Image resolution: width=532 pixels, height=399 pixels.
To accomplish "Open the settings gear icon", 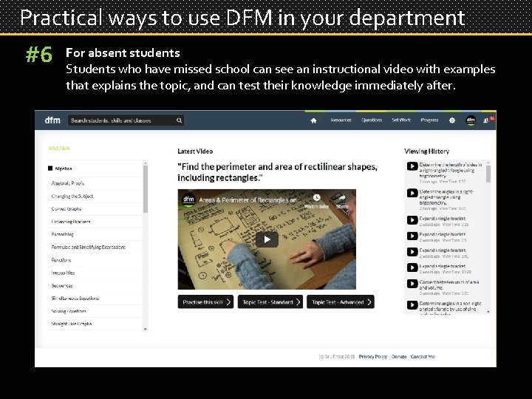I will pos(452,120).
